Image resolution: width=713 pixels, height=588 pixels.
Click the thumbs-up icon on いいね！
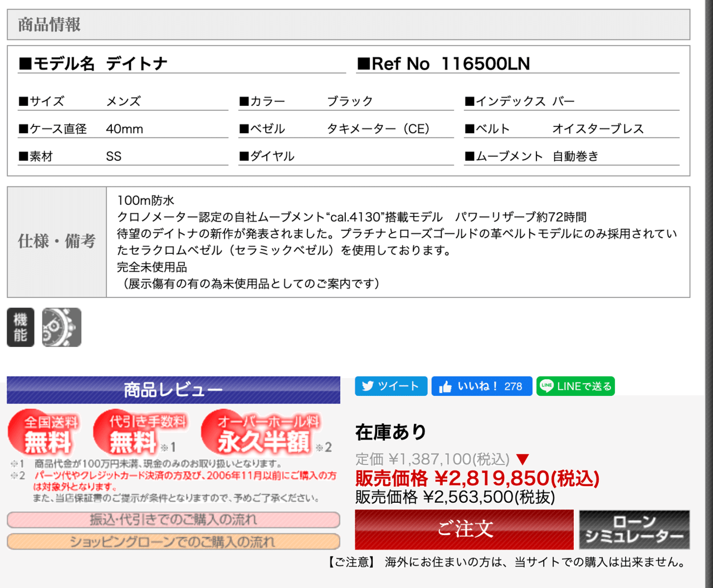click(x=445, y=387)
